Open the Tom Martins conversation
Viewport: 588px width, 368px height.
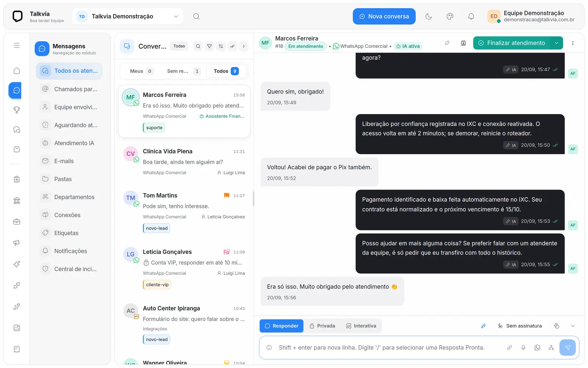(x=184, y=211)
